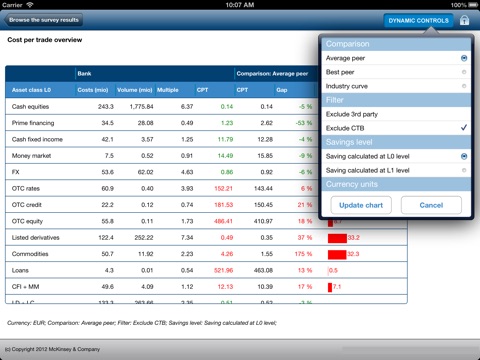Image resolution: width=480 pixels, height=360 pixels.
Task: Select the CFI + MM row label
Action: [25, 287]
